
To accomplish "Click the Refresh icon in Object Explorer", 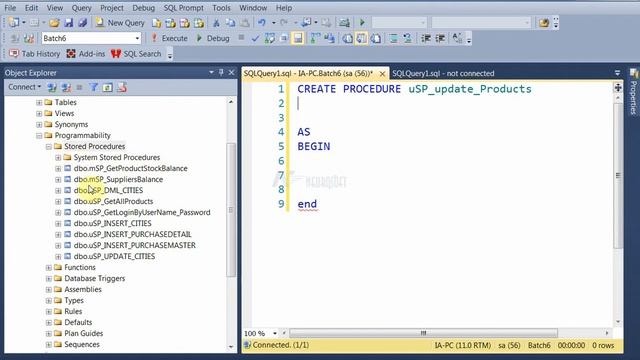I will (108, 87).
